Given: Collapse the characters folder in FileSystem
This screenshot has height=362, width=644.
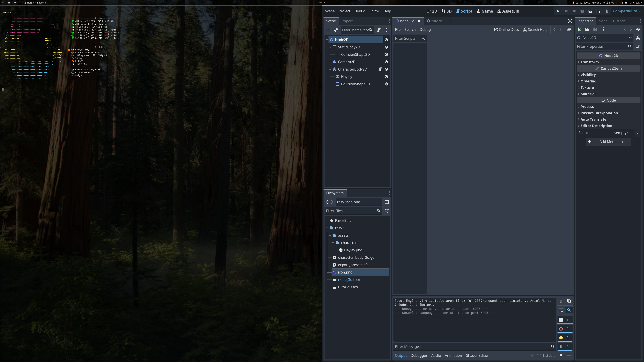Looking at the screenshot, I should pos(333,243).
